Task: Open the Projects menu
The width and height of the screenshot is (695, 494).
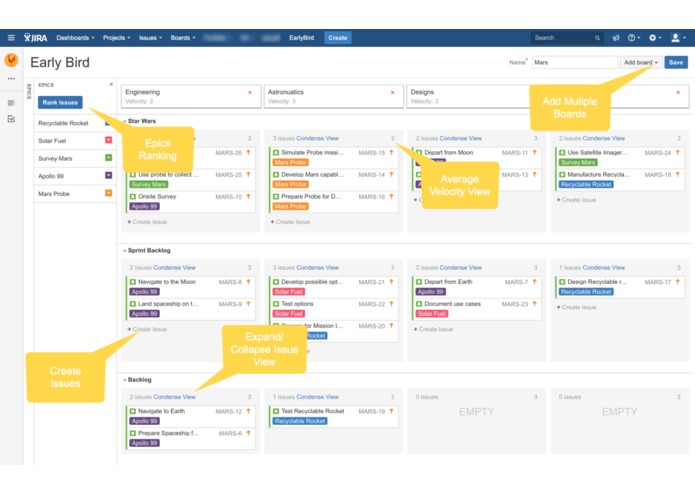Action: [x=117, y=38]
